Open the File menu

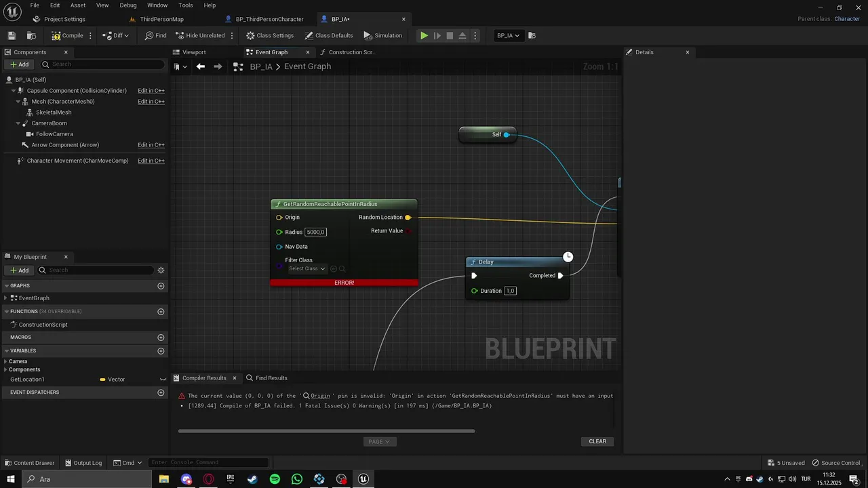coord(35,5)
